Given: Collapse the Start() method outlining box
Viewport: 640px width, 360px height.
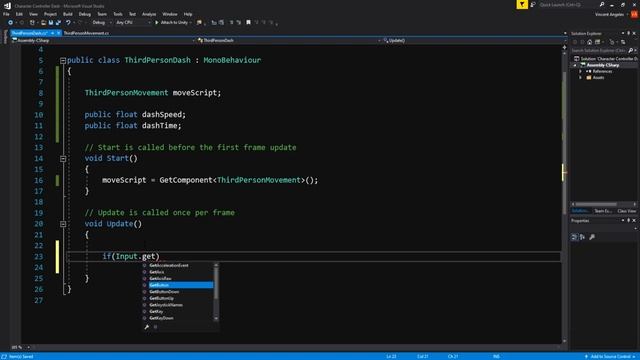Looking at the screenshot, I should point(63,159).
